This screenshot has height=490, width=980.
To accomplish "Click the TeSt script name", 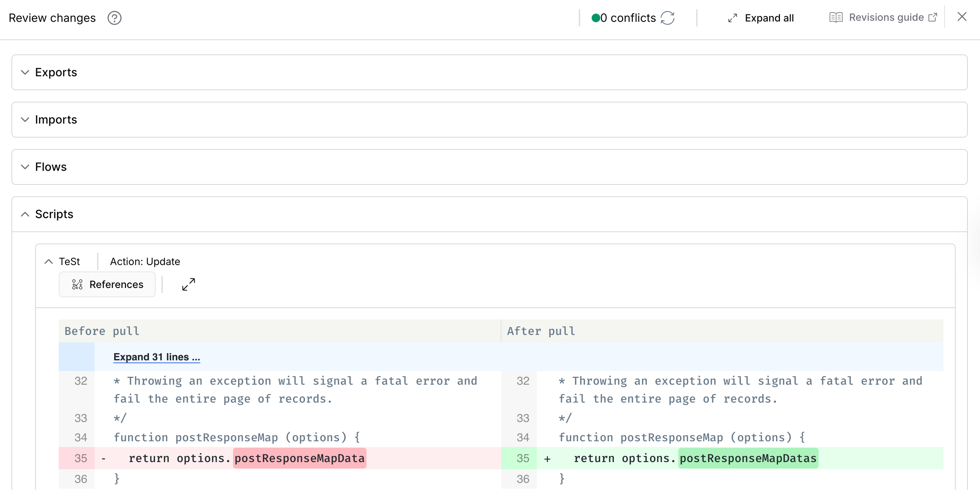I will click(69, 261).
